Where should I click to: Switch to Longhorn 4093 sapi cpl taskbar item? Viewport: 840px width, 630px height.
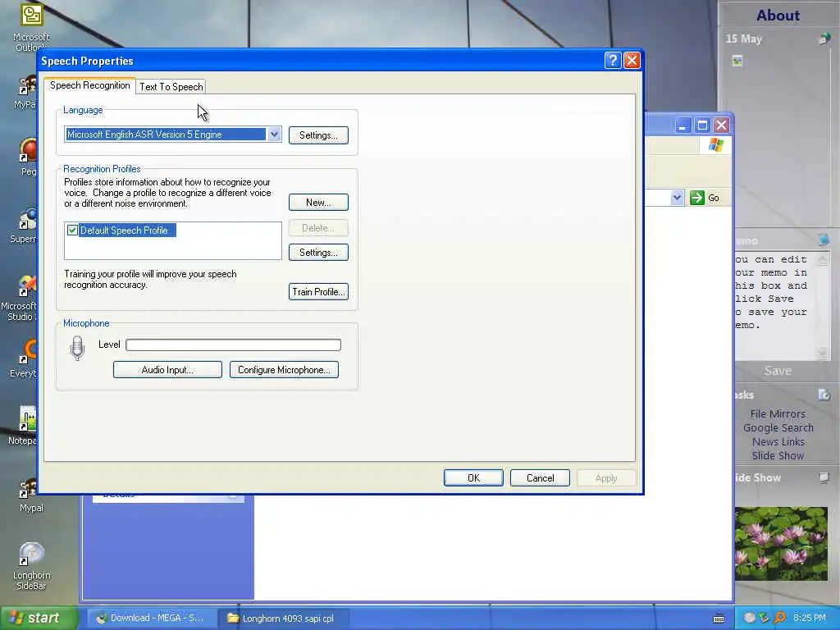coord(285,619)
